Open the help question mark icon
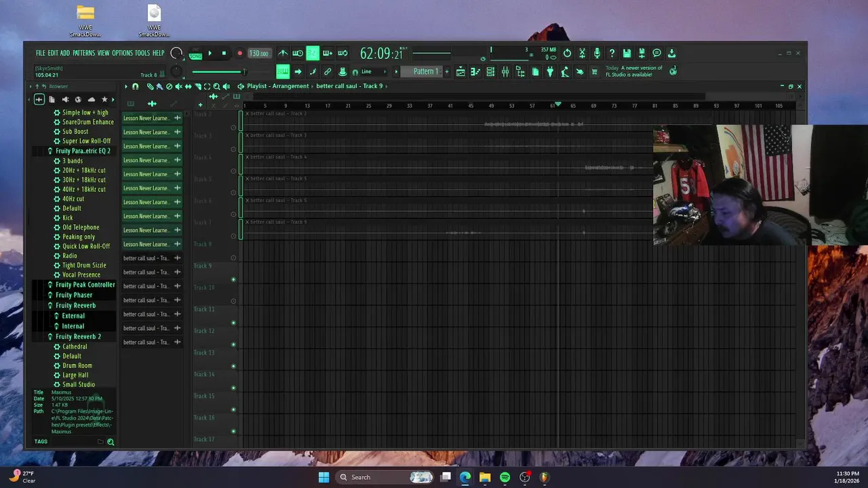868x488 pixels. [612, 53]
